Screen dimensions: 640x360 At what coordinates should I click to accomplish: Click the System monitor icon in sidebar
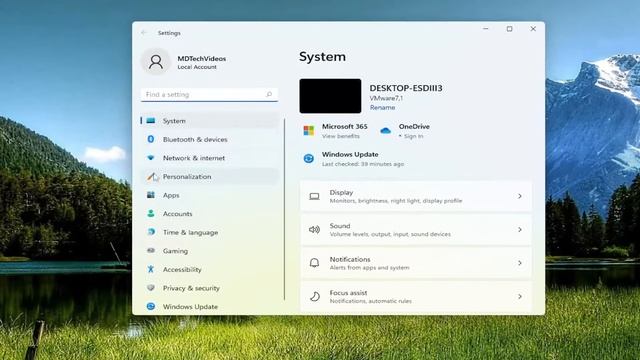click(151, 121)
